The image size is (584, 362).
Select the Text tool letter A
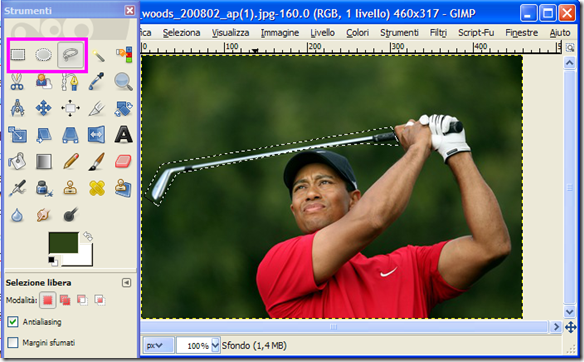coord(123,135)
